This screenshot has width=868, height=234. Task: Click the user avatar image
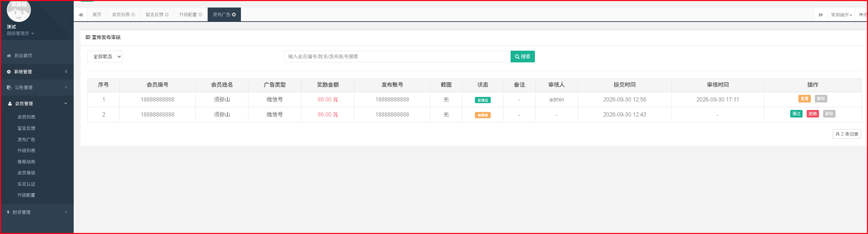pos(19,11)
